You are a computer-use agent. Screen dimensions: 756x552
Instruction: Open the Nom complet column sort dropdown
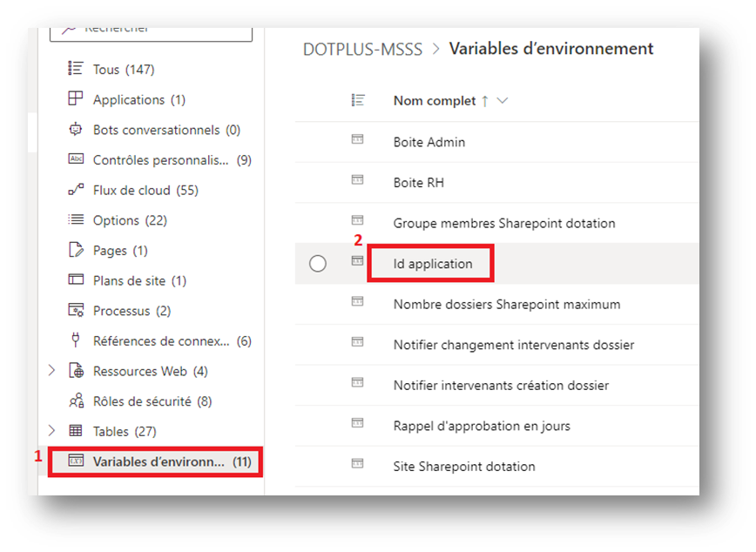502,101
